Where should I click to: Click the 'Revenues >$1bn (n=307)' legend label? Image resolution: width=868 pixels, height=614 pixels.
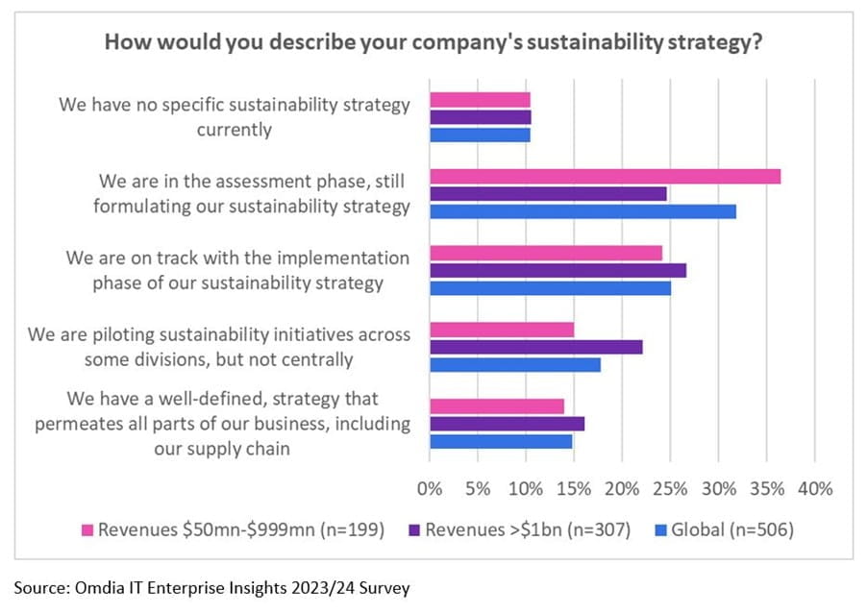click(x=528, y=529)
